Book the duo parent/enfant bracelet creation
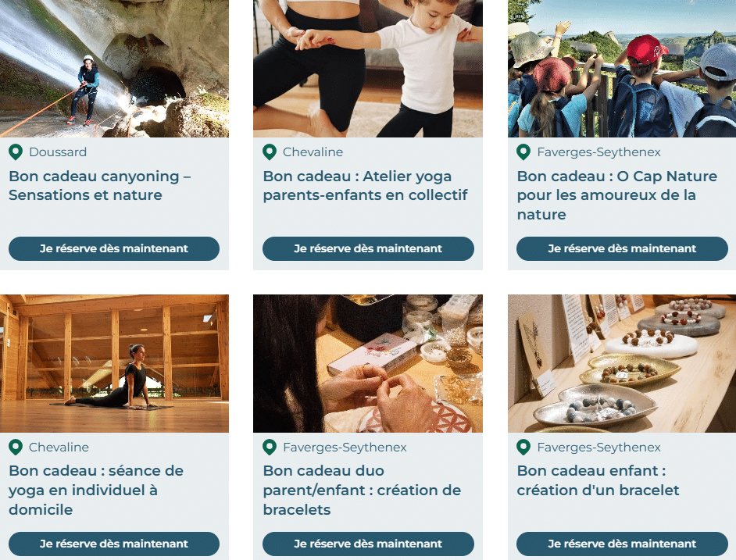The image size is (736, 560). pos(368,544)
